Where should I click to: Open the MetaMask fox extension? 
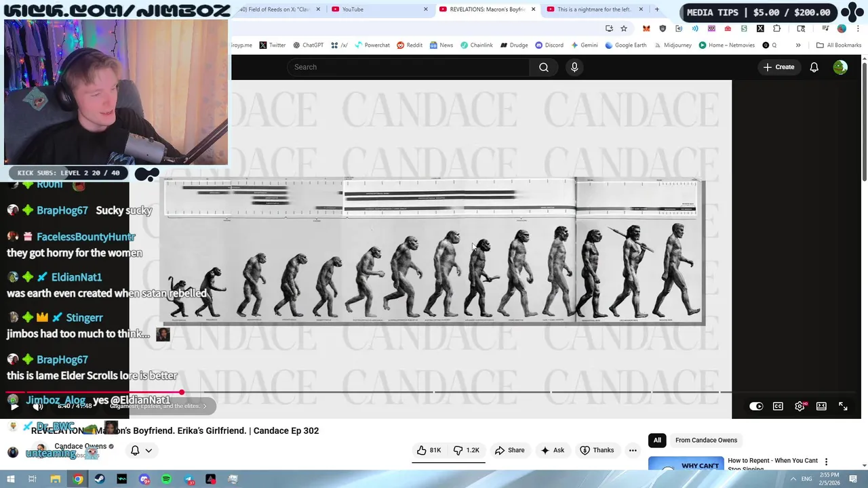click(646, 28)
